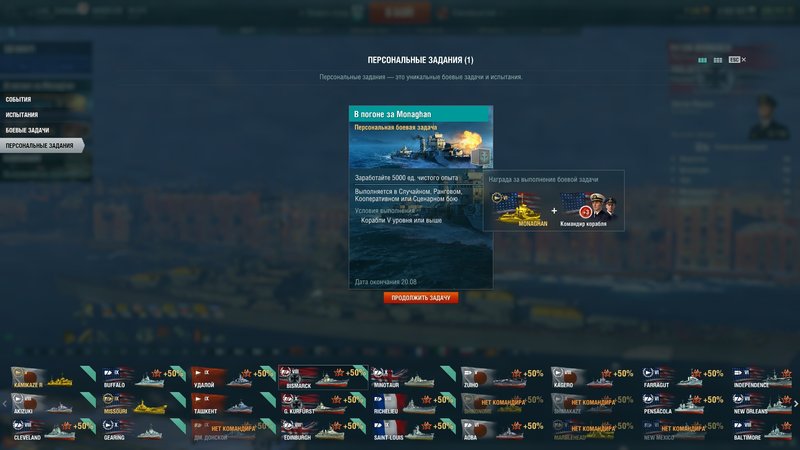
Task: Select the Персональные задания tab
Action: (x=42, y=145)
